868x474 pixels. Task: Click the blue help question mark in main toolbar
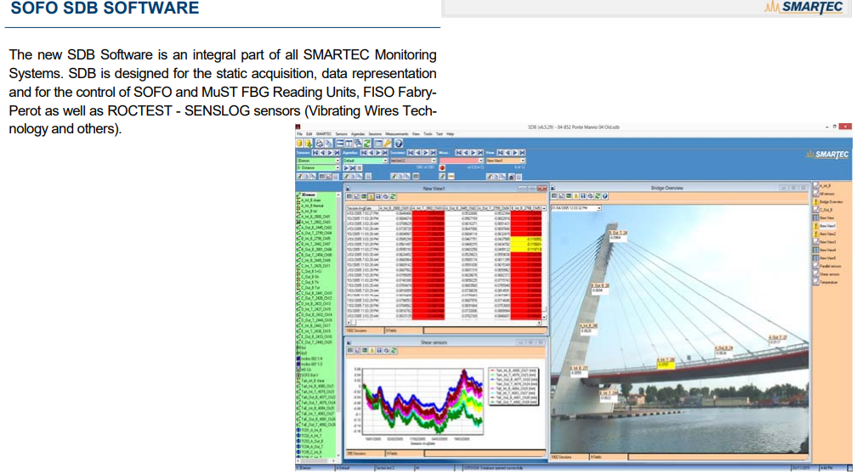point(399,144)
